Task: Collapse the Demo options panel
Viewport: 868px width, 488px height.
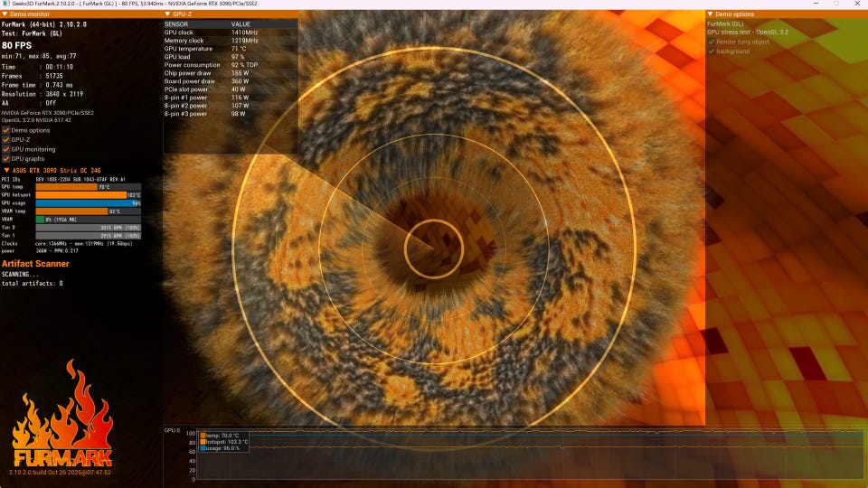Action: [711, 14]
